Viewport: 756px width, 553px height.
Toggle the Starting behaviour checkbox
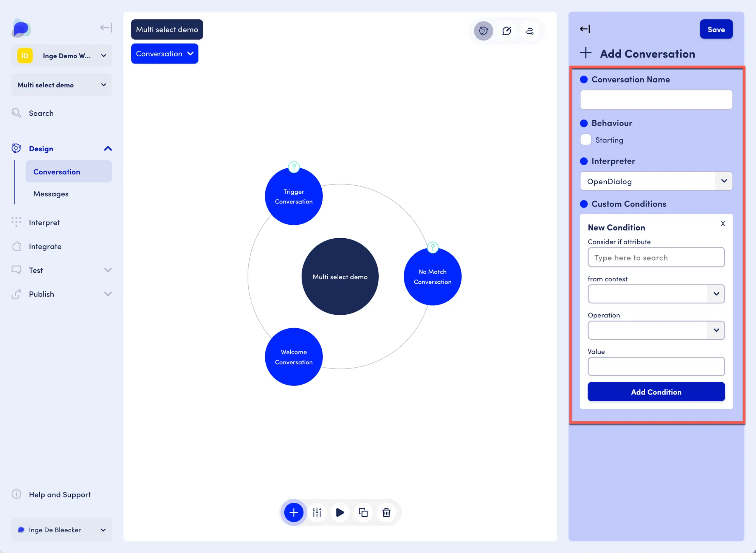pyautogui.click(x=586, y=140)
